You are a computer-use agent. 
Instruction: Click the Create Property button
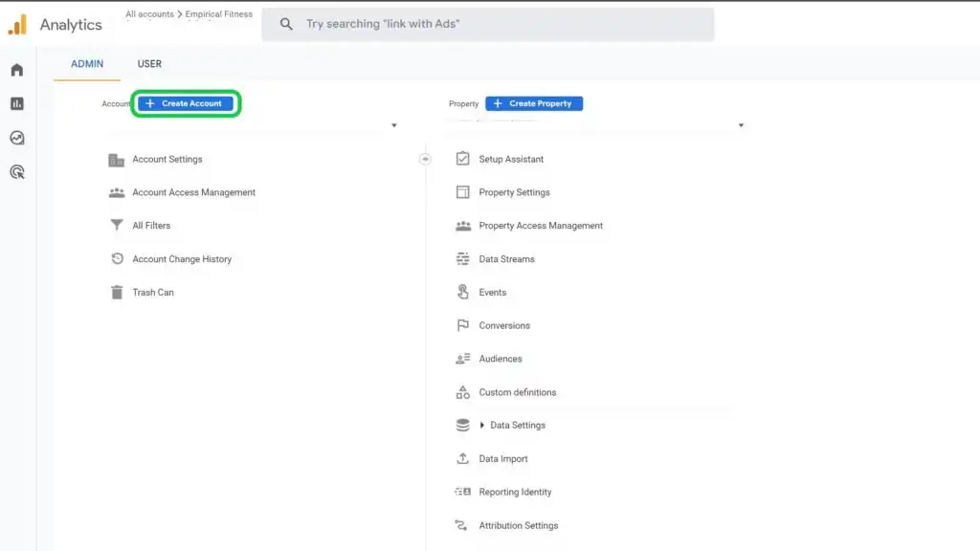(x=534, y=103)
